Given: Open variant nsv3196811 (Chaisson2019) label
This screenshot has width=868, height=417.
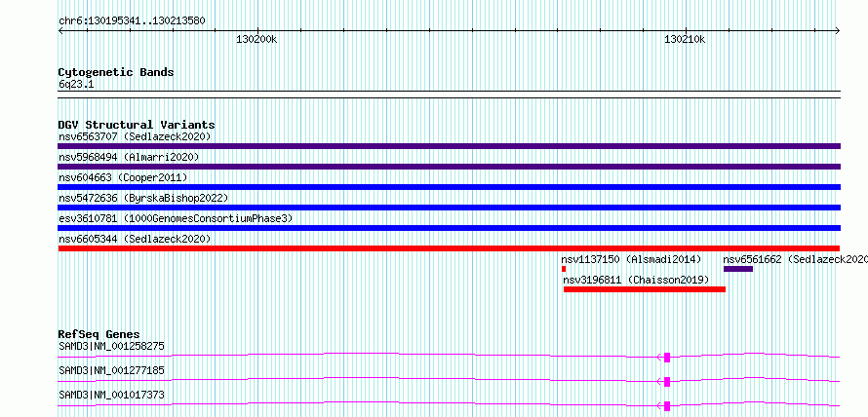Looking at the screenshot, I should point(636,280).
